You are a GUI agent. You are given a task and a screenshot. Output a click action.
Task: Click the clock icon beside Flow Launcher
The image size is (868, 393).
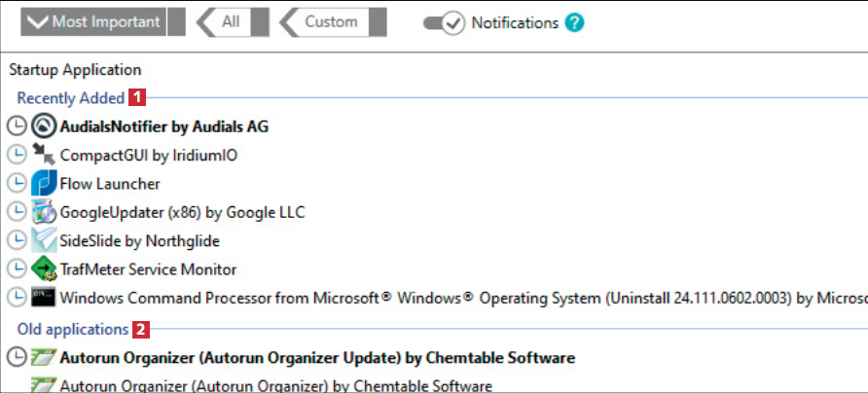click(17, 183)
